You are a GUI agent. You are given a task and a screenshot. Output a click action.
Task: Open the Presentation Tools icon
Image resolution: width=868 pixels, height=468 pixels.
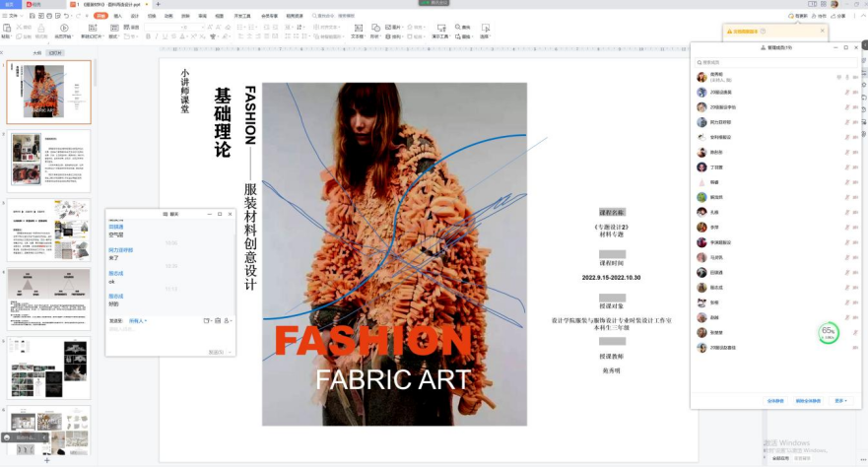pos(441,28)
